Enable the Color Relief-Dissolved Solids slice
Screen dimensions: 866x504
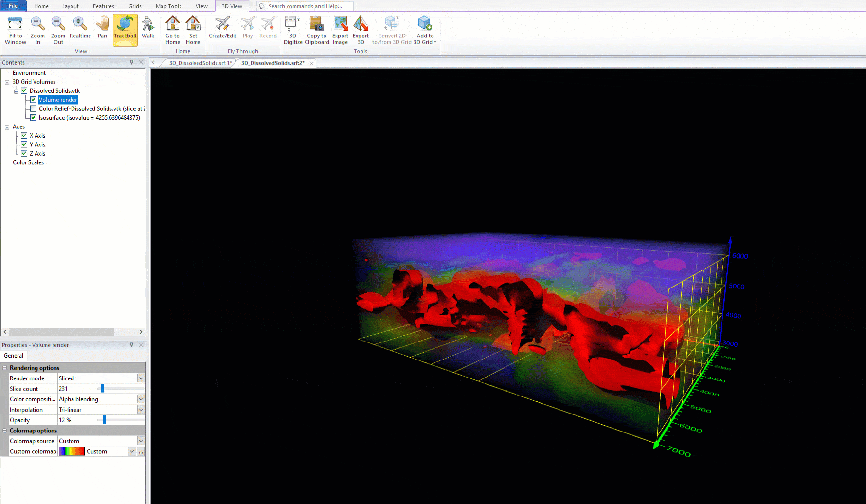33,108
